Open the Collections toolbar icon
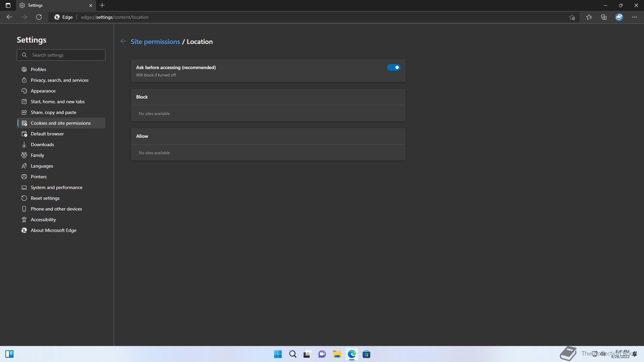The width and height of the screenshot is (644, 362). tap(604, 17)
